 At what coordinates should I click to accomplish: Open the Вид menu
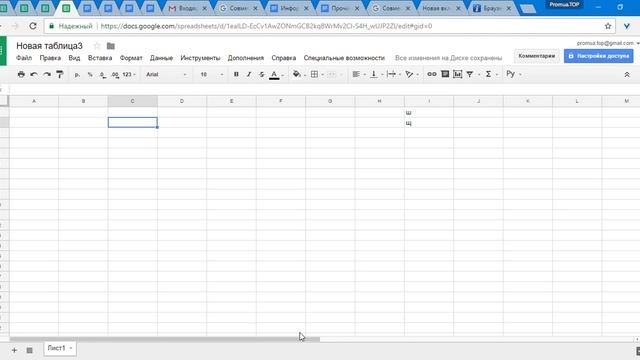(74, 58)
